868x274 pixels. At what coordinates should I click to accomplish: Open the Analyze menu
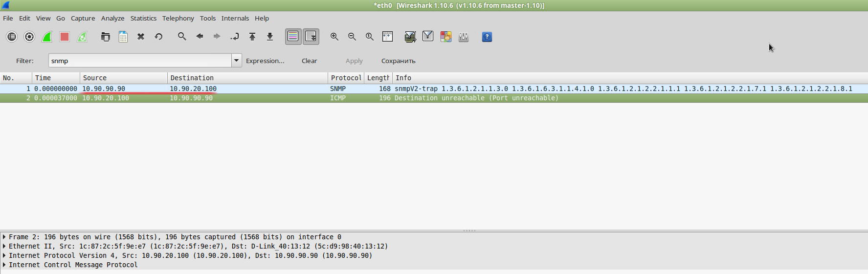(x=112, y=18)
